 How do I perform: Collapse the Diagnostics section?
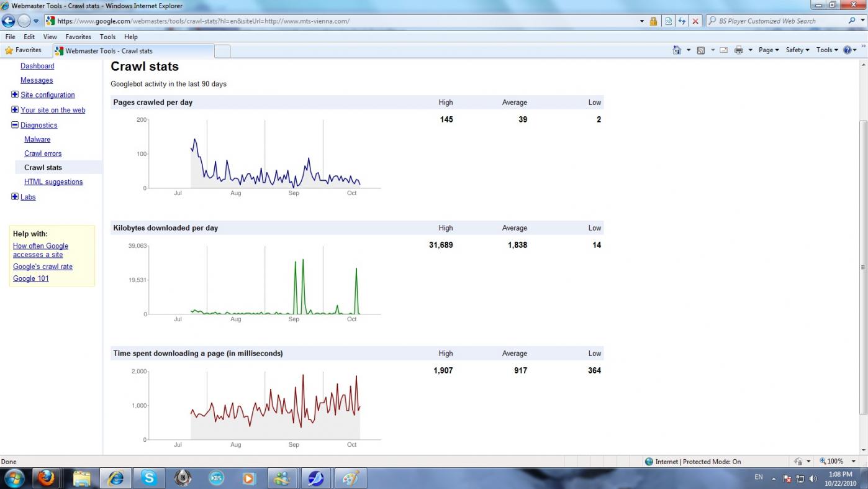(x=15, y=126)
